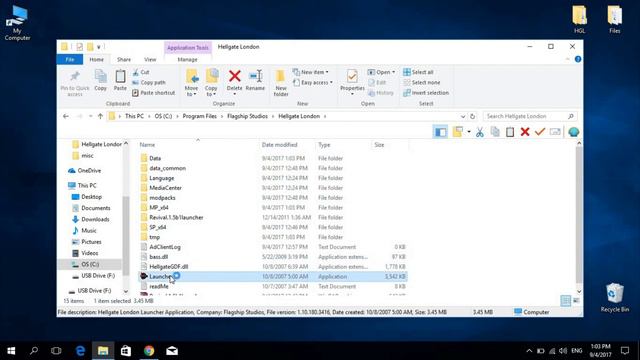Click the Cut command in the ribbon
Image resolution: width=640 pixels, height=360 pixels.
(141, 72)
